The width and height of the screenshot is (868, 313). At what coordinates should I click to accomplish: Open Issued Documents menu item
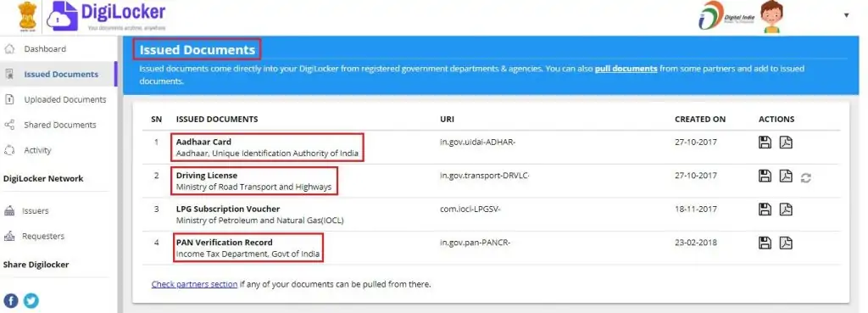tap(61, 75)
